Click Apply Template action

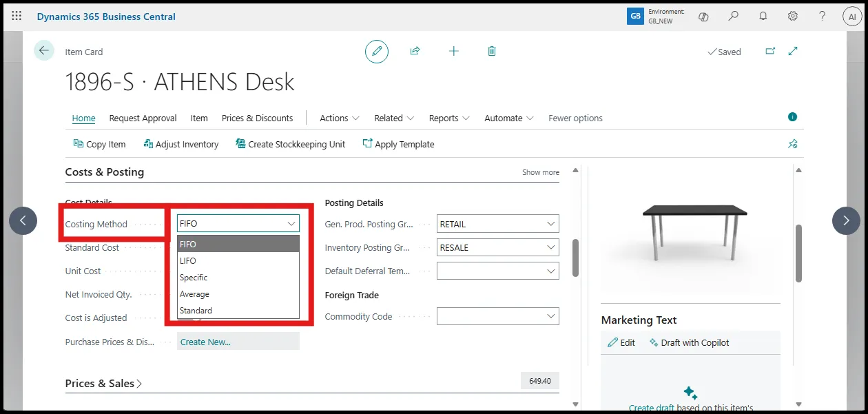(398, 144)
